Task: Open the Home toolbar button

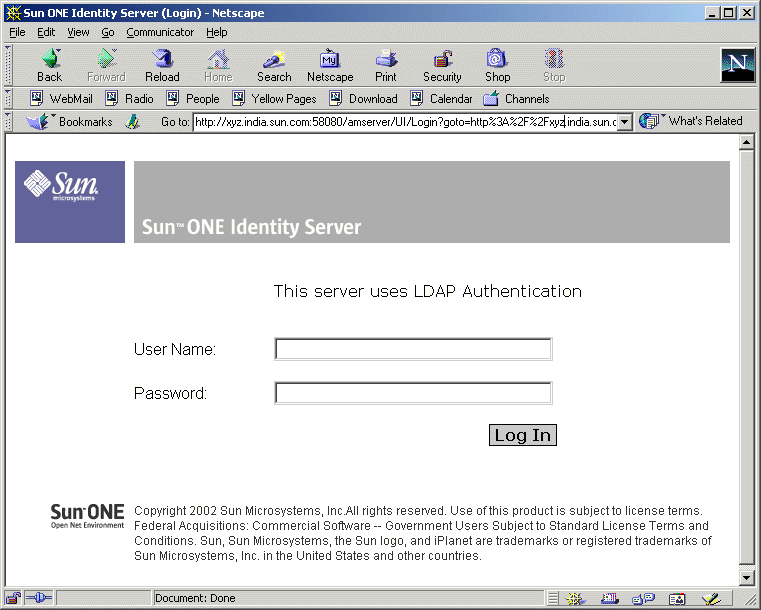Action: [218, 66]
